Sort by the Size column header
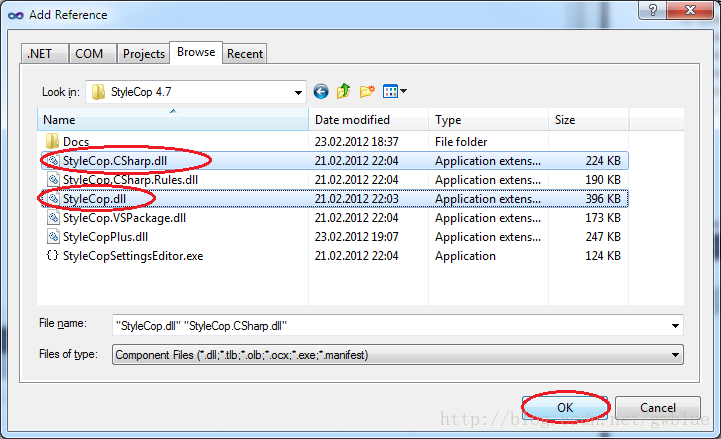This screenshot has width=721, height=439. pos(588,120)
